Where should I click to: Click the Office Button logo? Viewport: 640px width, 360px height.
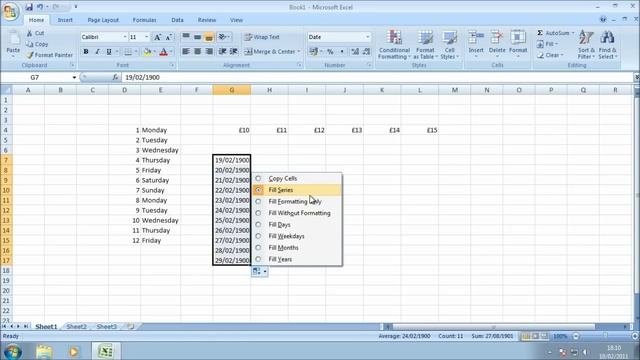click(x=11, y=11)
